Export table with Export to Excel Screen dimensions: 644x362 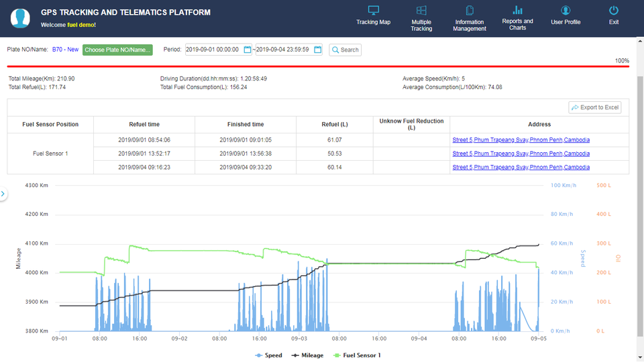[595, 107]
